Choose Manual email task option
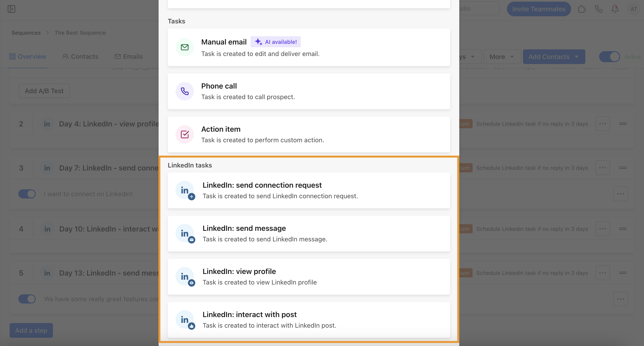This screenshot has height=346, width=644. point(309,47)
